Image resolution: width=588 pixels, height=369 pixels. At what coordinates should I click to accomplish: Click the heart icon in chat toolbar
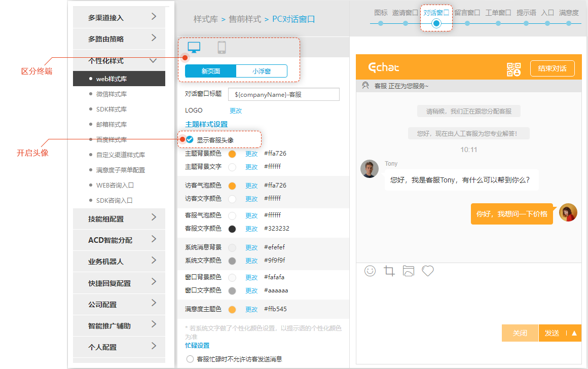click(x=428, y=271)
